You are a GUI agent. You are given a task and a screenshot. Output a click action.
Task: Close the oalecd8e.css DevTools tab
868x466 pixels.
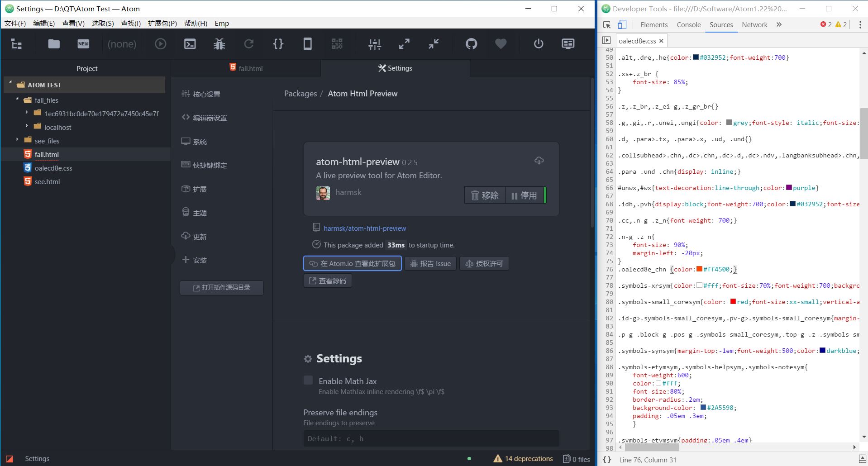pos(661,41)
